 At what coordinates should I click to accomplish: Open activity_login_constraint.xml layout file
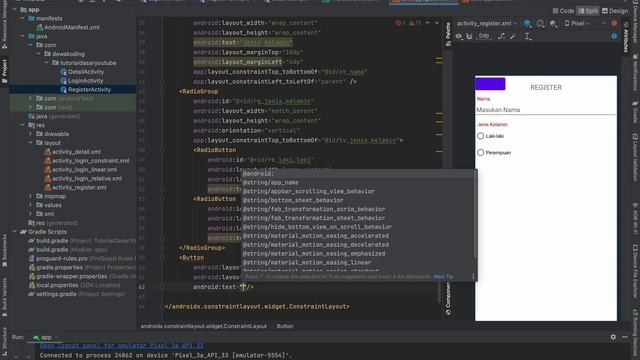click(x=87, y=160)
